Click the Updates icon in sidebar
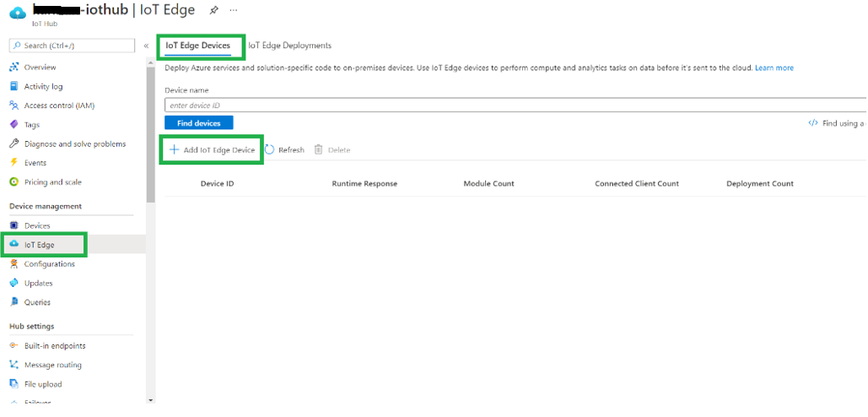868x417 pixels. coord(14,283)
